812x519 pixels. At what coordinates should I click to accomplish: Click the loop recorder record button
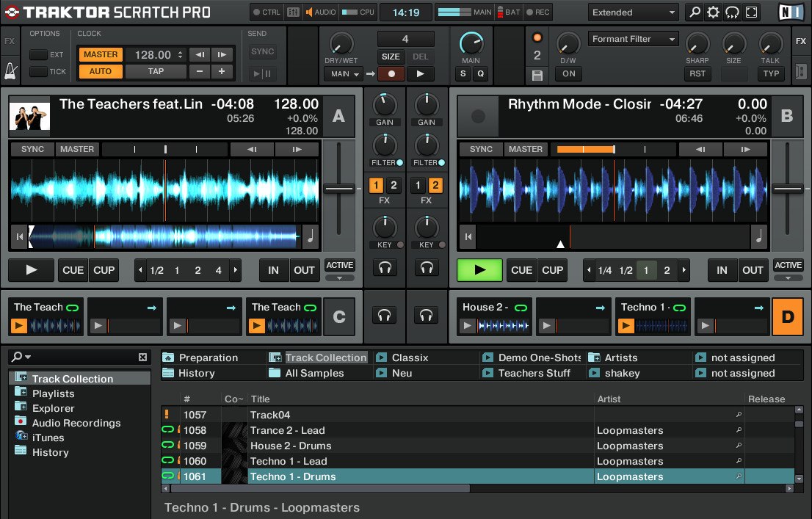[391, 74]
